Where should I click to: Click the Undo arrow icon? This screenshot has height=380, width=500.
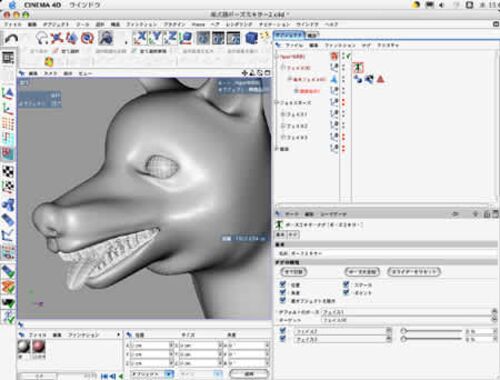[x=11, y=39]
